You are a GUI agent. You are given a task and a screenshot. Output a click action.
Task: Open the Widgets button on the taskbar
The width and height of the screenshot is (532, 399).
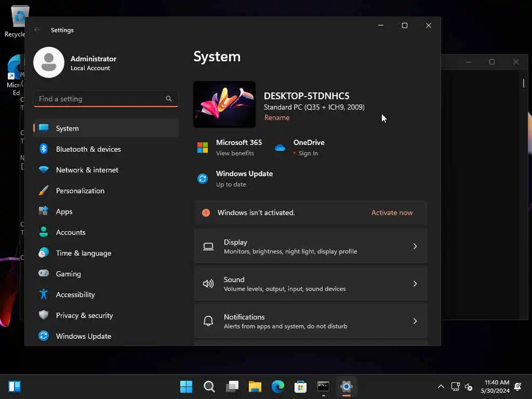coord(15,387)
